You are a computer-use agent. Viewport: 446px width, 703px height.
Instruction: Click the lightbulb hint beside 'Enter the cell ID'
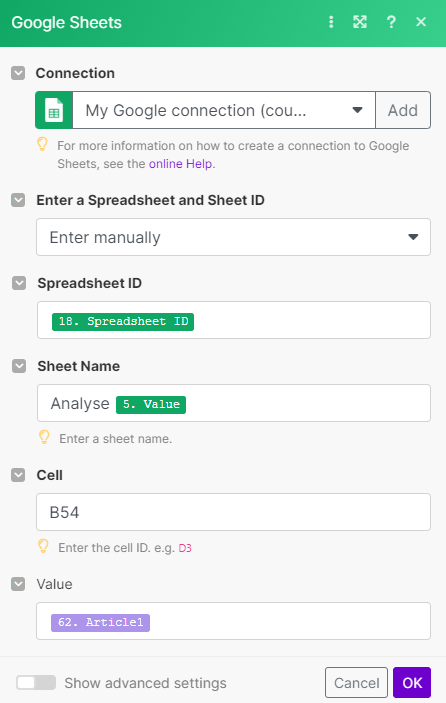pos(43,546)
